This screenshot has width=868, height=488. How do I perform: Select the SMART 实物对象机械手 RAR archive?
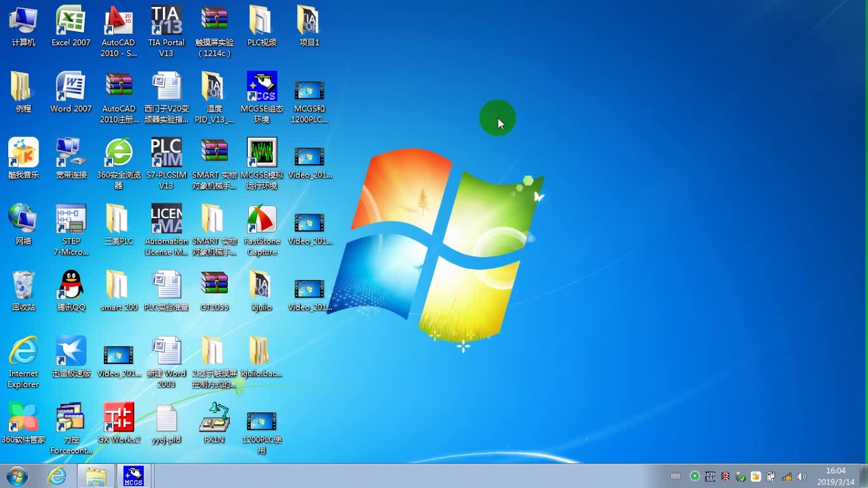pyautogui.click(x=214, y=165)
